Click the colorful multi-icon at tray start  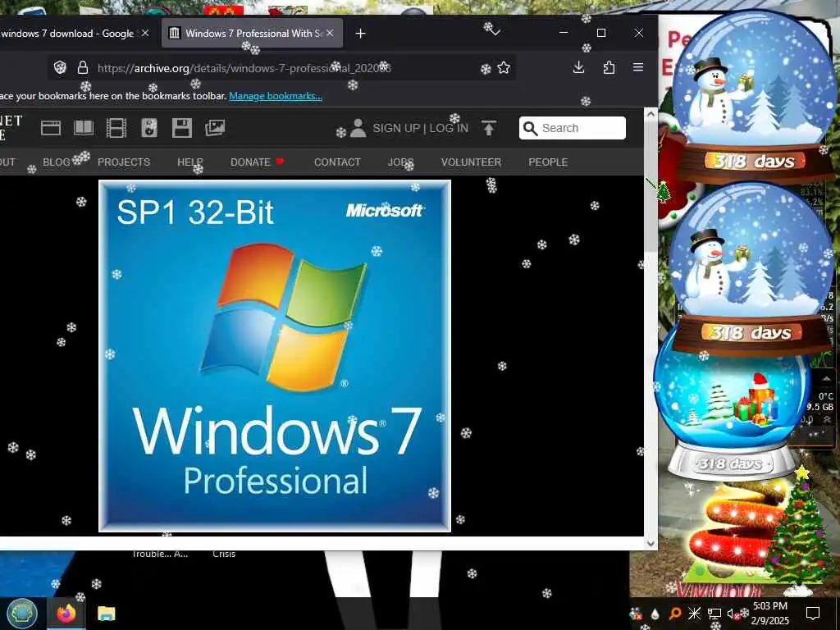coord(636,614)
